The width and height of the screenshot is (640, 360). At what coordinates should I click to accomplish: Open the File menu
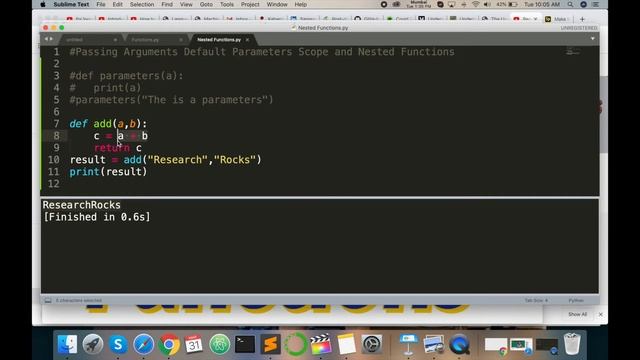pyautogui.click(x=101, y=4)
